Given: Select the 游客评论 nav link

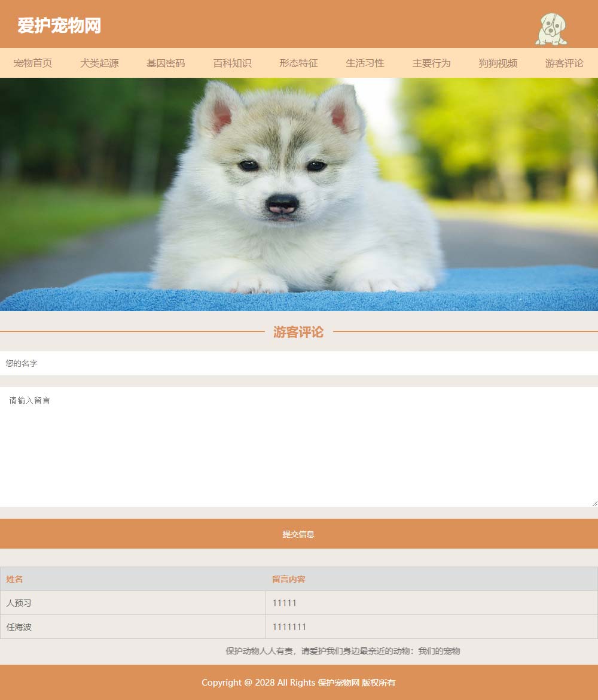Looking at the screenshot, I should click(x=565, y=63).
